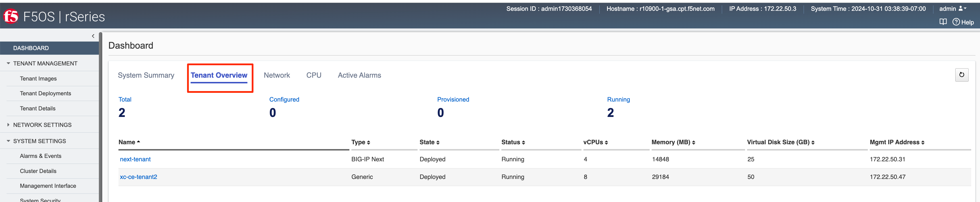Image resolution: width=980 pixels, height=202 pixels.
Task: Click the 172.22.50.47 management IP cell
Action: point(888,177)
